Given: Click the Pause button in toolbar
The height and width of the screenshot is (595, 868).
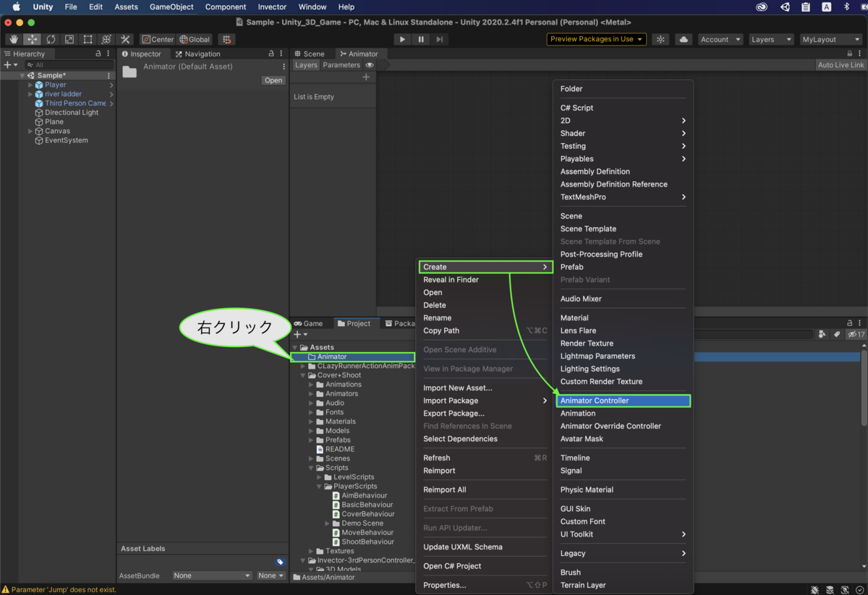Looking at the screenshot, I should pos(421,39).
